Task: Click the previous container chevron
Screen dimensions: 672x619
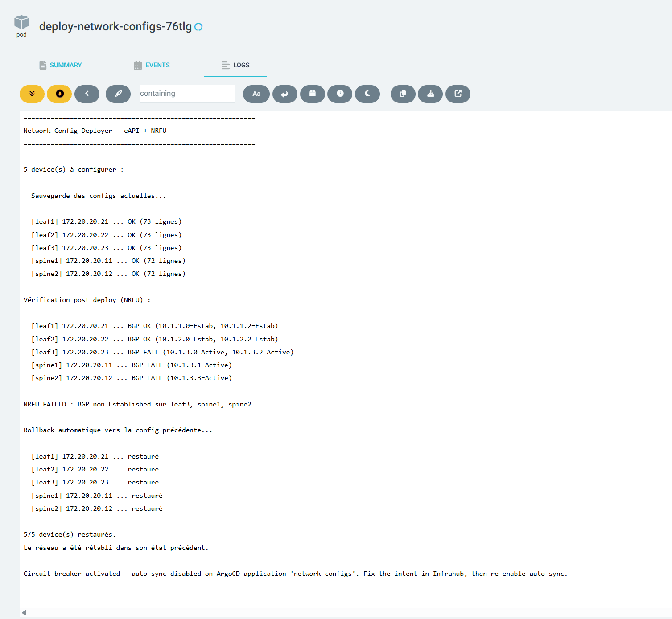Action: click(x=87, y=94)
